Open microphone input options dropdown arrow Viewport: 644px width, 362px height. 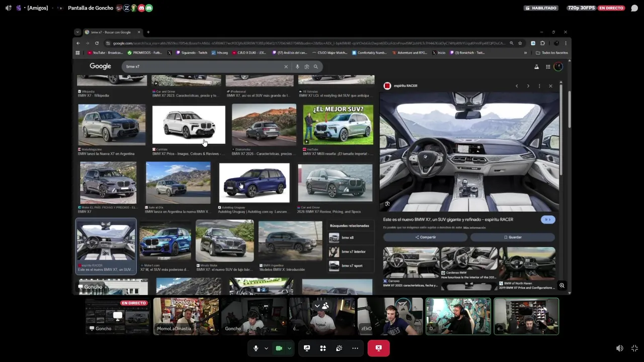(x=266, y=348)
